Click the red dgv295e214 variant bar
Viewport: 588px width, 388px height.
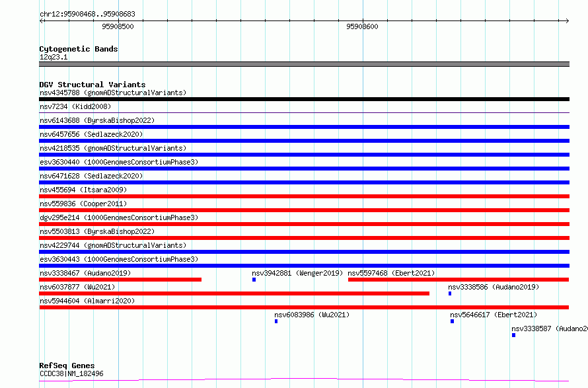[304, 224]
